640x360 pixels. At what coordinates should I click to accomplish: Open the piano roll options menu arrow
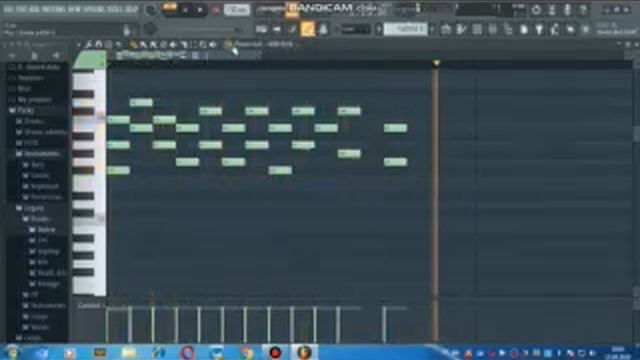(x=79, y=44)
